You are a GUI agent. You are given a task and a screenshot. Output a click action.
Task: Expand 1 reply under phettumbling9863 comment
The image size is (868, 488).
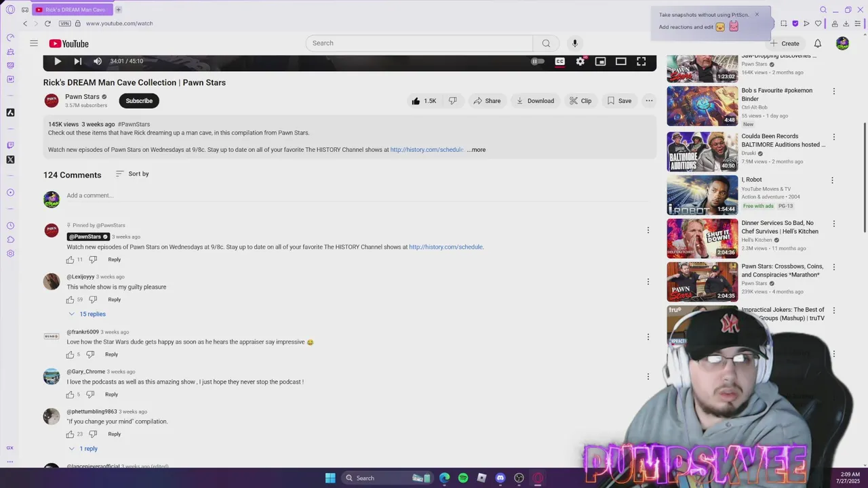point(83,449)
